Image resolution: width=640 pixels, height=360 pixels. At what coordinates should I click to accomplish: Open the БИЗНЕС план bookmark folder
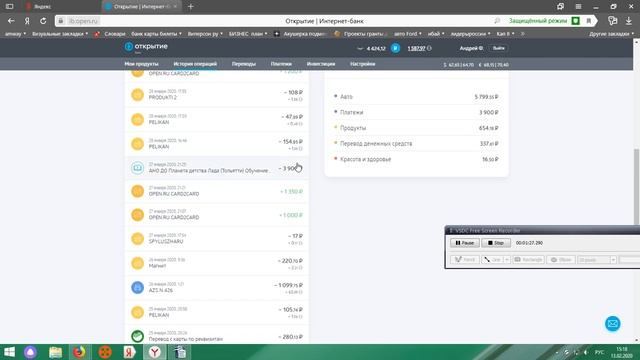pos(248,34)
